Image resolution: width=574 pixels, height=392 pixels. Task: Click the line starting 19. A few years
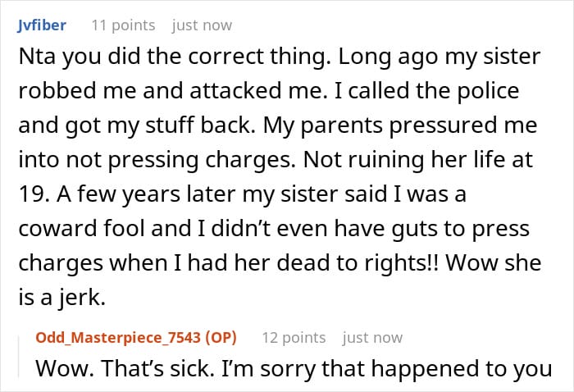point(243,194)
